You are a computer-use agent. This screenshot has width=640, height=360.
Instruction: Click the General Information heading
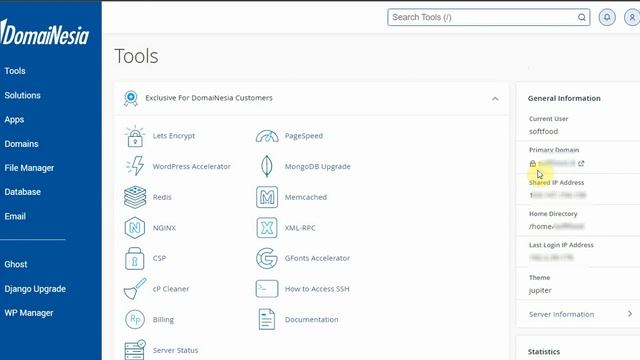[x=564, y=98]
